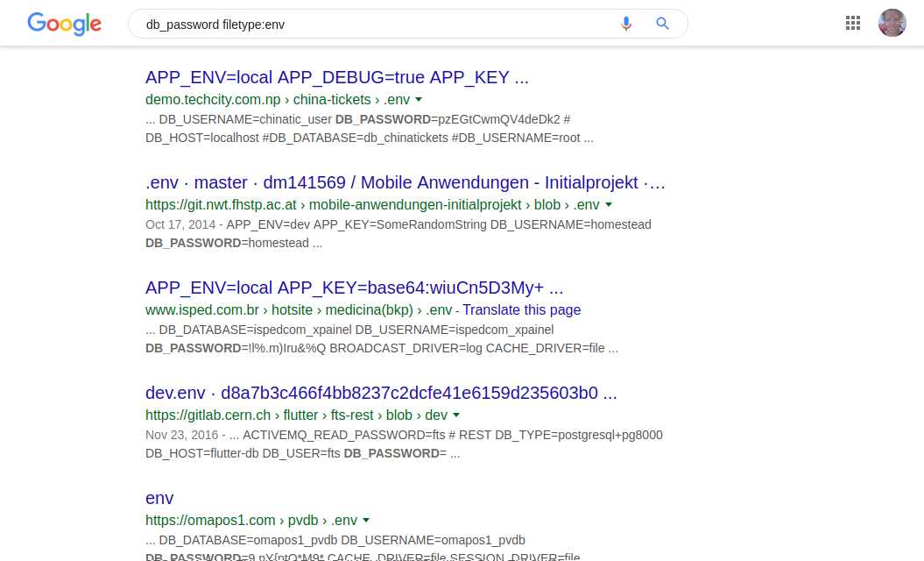Image resolution: width=924 pixels, height=561 pixels.
Task: Click the www.isped.com.br › hotsite URL text
Action: pos(299,309)
